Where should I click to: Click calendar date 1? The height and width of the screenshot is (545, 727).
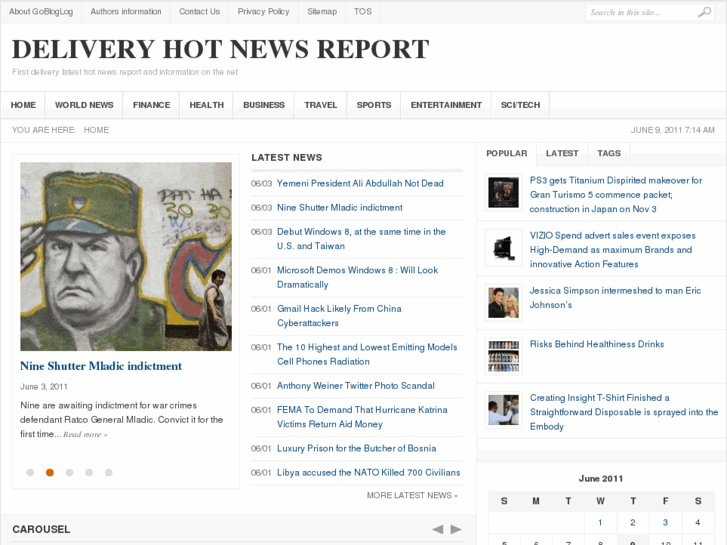pos(600,522)
